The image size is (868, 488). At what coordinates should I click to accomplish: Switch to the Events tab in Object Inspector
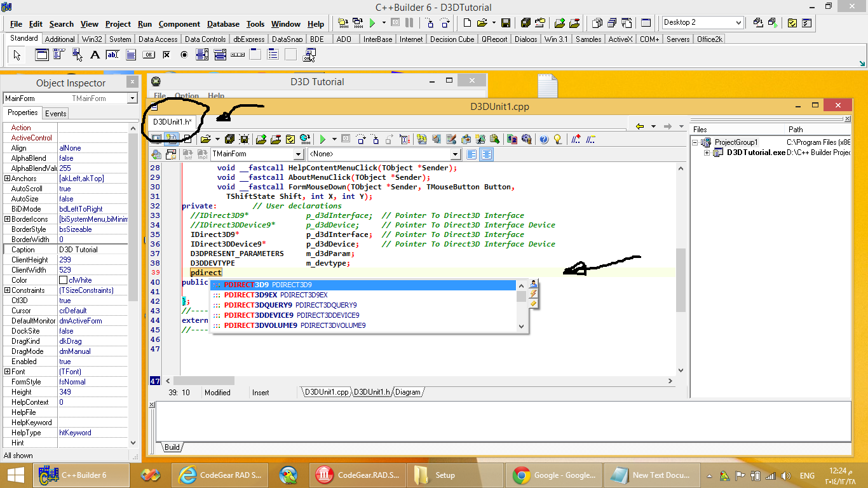[56, 114]
